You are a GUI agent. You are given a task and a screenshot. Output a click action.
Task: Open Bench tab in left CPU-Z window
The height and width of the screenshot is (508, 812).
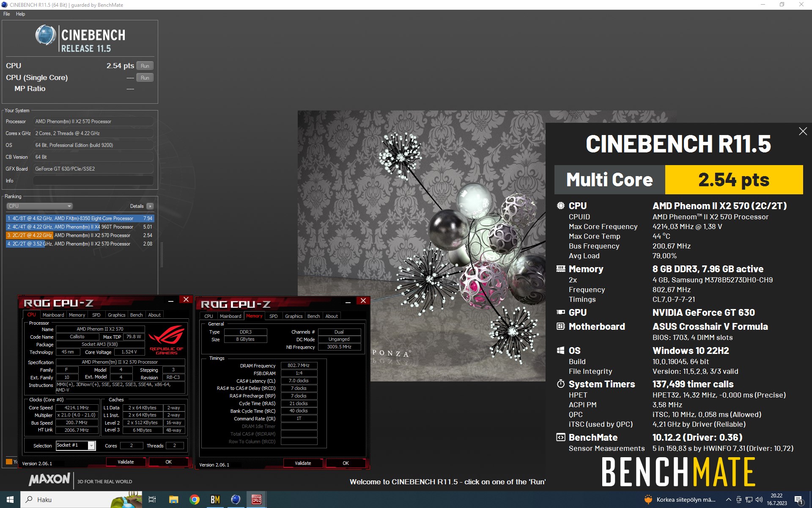click(136, 315)
